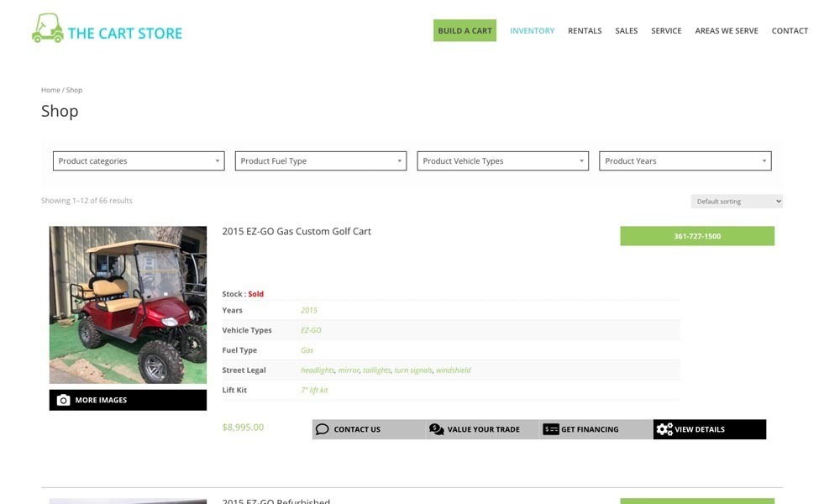This screenshot has height=504, width=824.
Task: Select the Gas fuel type link
Action: (x=307, y=350)
